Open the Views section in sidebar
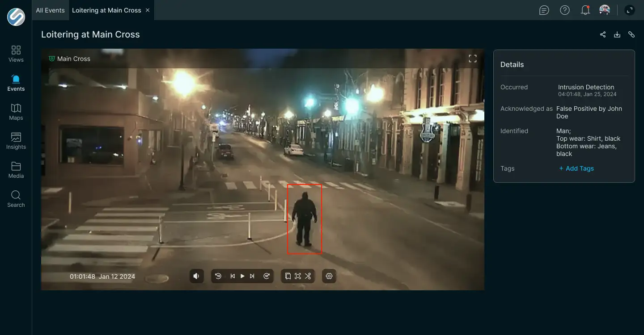 pyautogui.click(x=16, y=54)
